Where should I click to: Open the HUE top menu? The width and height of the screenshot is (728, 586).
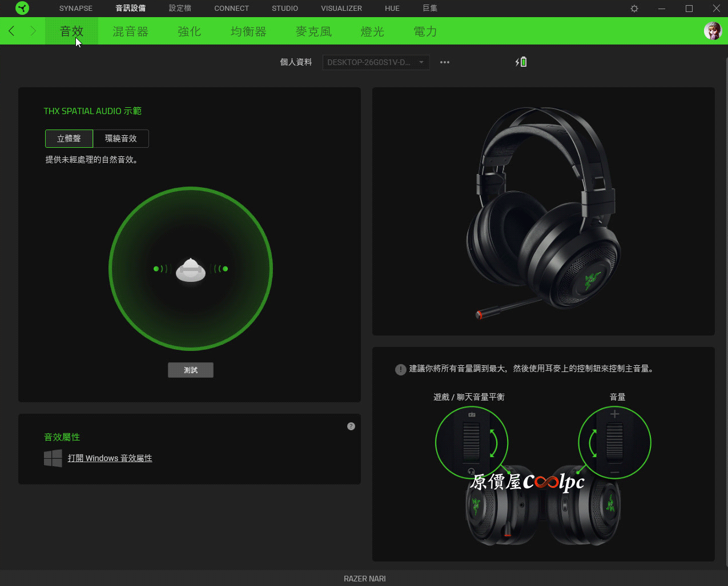392,9
